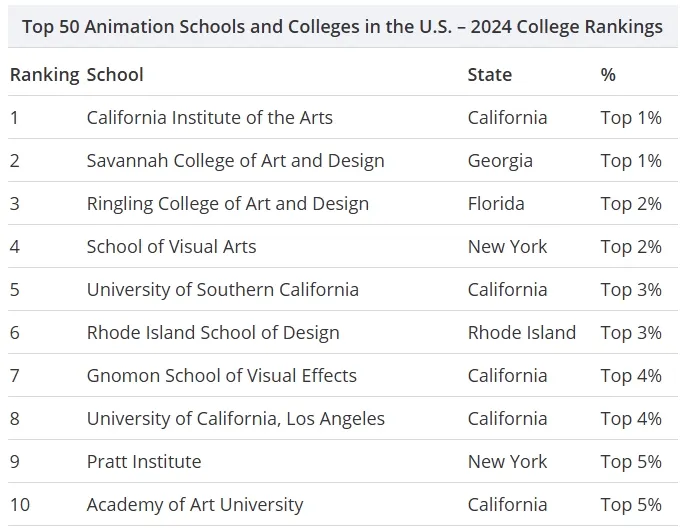This screenshot has width=680, height=528.
Task: Open University of California, Los Angeles
Action: (x=235, y=419)
